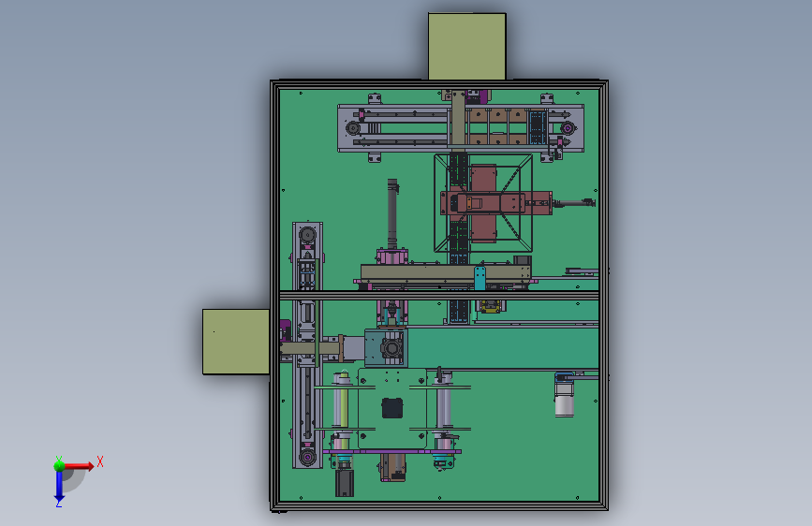Viewport: 812px width, 526px height.
Task: Select the white cylindrical motor at lower right
Action: point(565,399)
